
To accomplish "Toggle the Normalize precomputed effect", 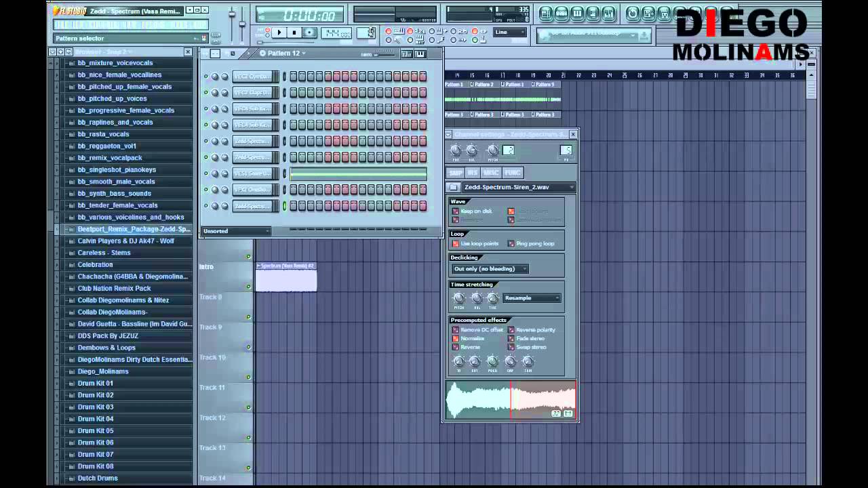I will click(456, 339).
